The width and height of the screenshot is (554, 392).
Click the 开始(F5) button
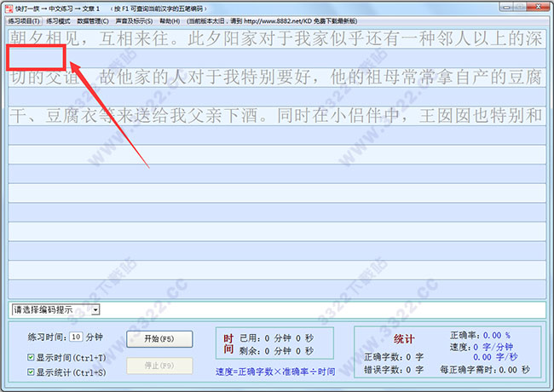pyautogui.click(x=159, y=339)
